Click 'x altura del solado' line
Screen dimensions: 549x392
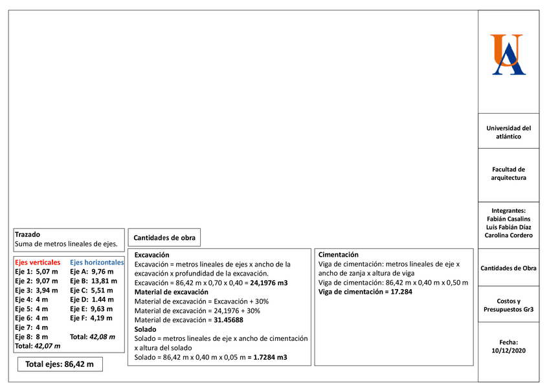click(163, 348)
